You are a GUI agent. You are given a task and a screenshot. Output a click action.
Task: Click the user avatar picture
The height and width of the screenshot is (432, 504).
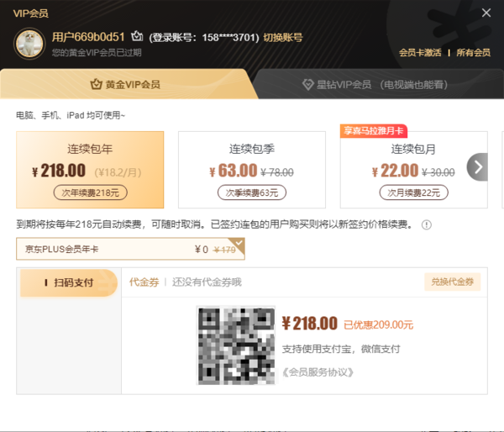(x=29, y=45)
